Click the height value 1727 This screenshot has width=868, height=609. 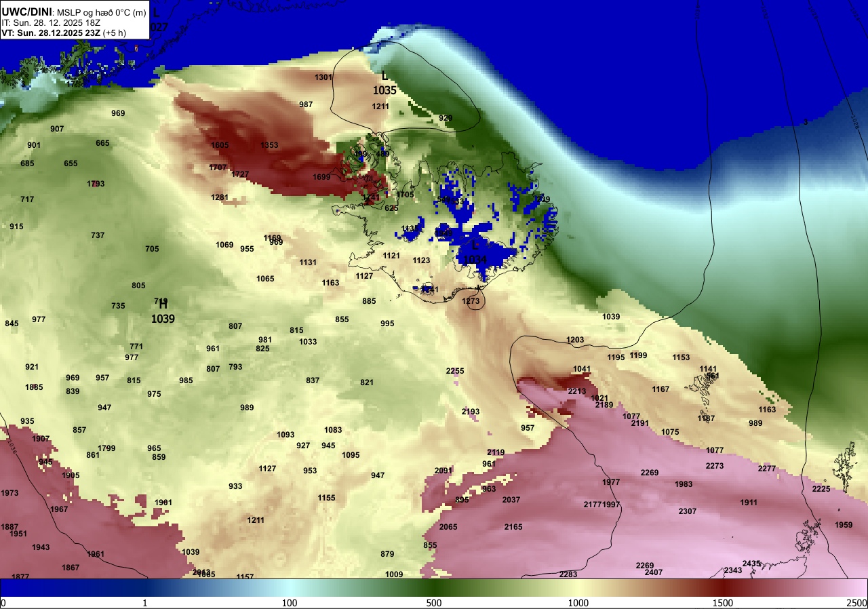point(240,174)
